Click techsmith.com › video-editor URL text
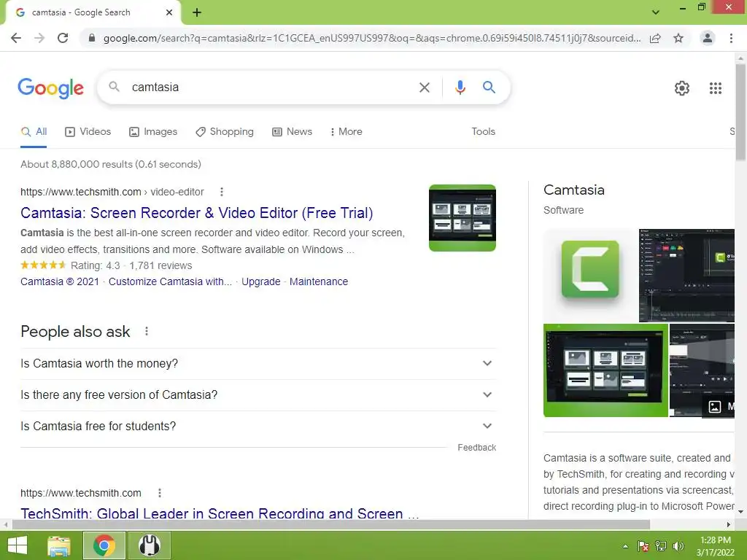This screenshot has height=560, width=747. click(112, 192)
